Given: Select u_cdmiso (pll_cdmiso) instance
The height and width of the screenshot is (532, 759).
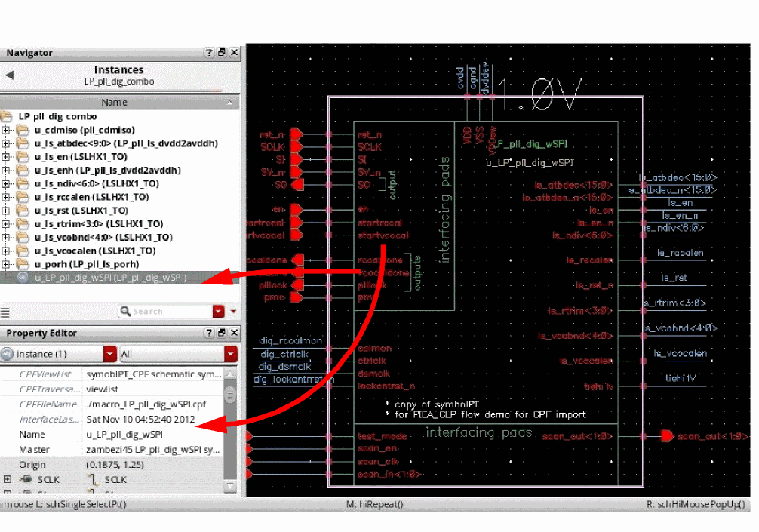Looking at the screenshot, I should 85,130.
